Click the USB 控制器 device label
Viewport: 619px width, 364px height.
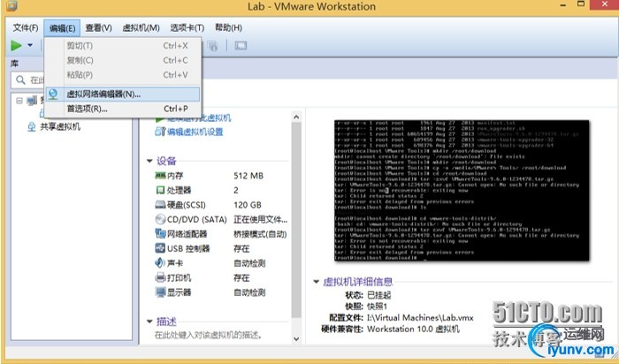pos(188,249)
